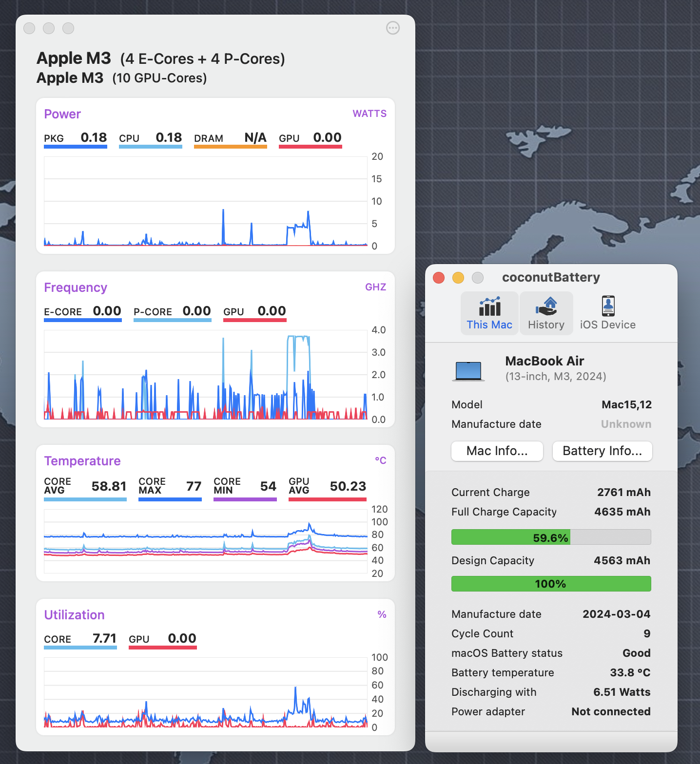The width and height of the screenshot is (700, 764).
Task: Click the 6.51 Watts discharging value
Action: coord(622,692)
